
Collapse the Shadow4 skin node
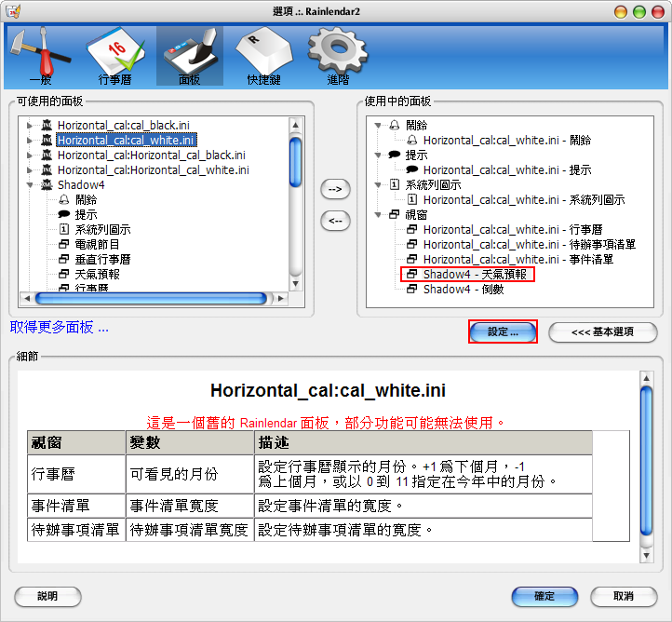[x=30, y=185]
